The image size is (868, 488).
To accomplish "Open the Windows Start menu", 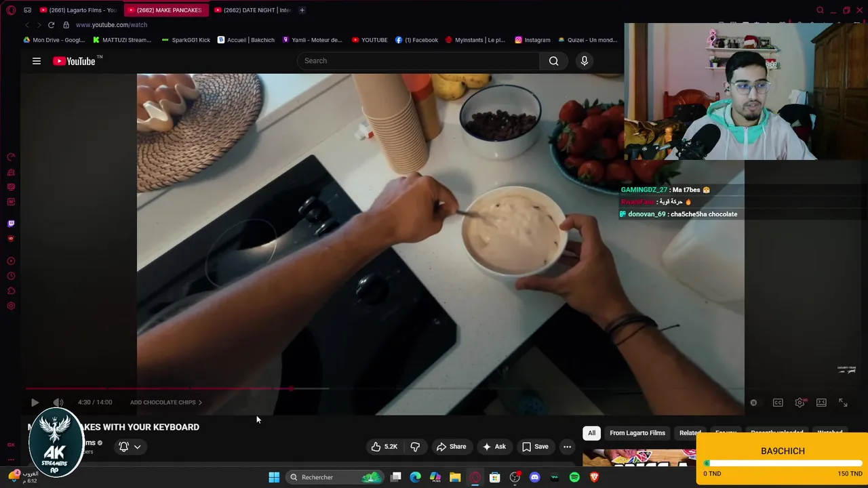I will [274, 477].
